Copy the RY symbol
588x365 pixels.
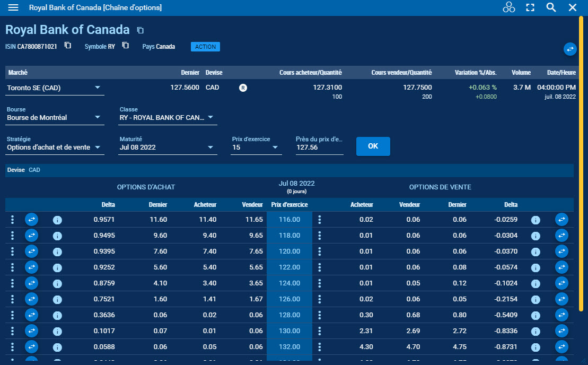point(126,46)
